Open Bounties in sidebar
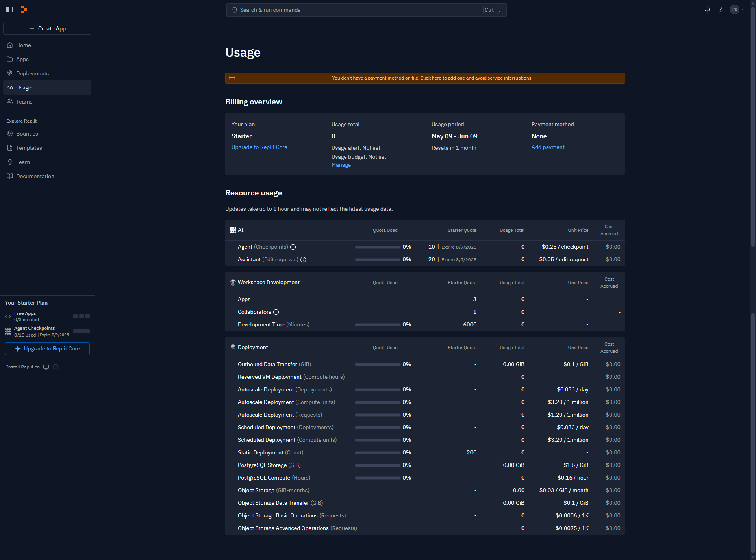 click(x=47, y=134)
